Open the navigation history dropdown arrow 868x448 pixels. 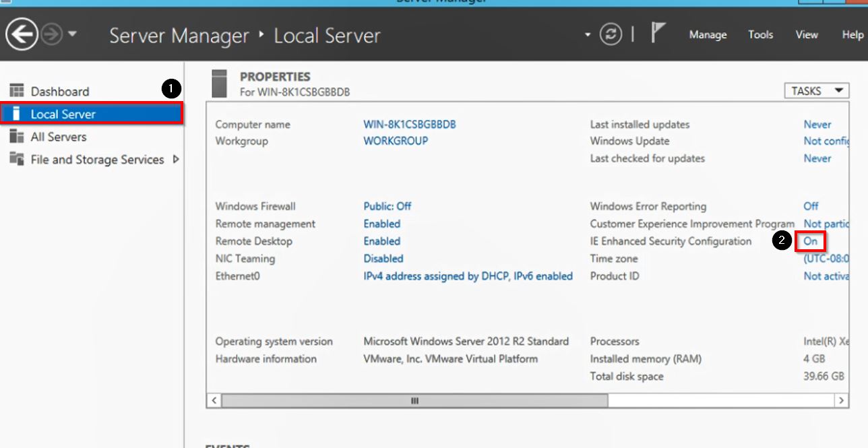pyautogui.click(x=73, y=34)
